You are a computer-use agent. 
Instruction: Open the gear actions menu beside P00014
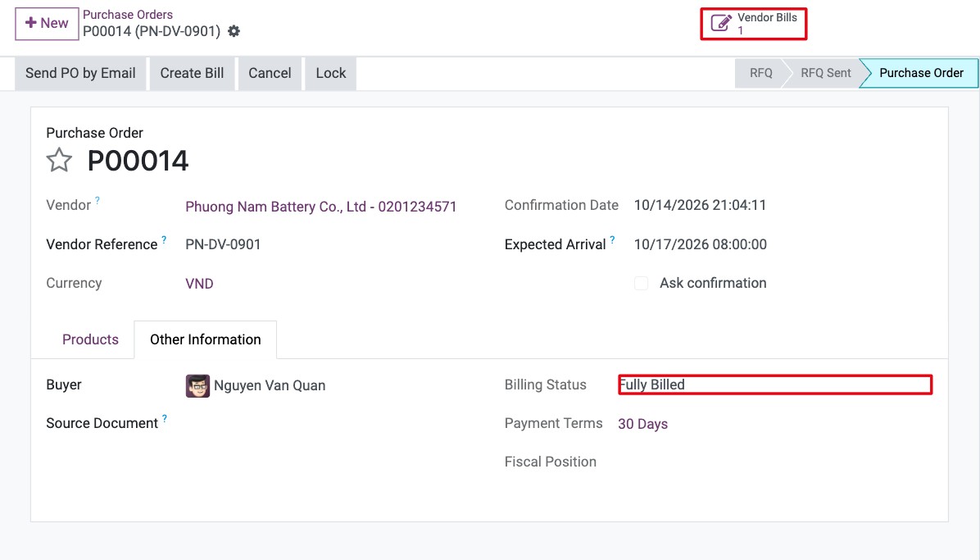pyautogui.click(x=234, y=31)
